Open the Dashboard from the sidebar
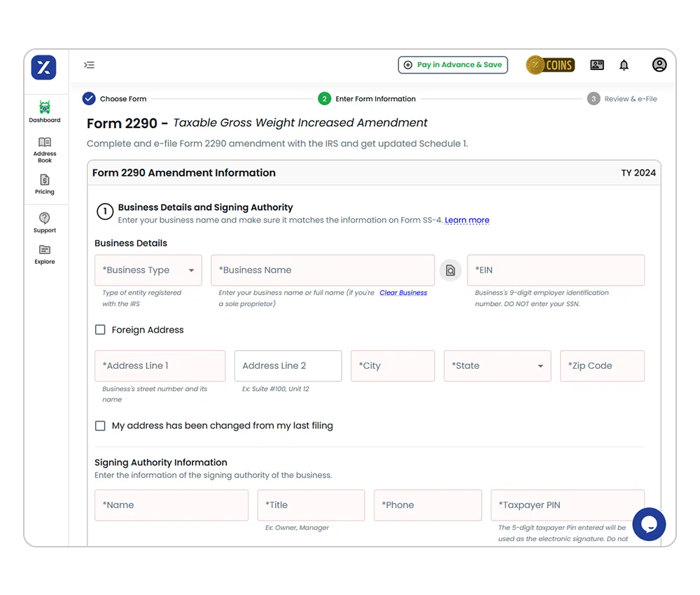 (44, 112)
